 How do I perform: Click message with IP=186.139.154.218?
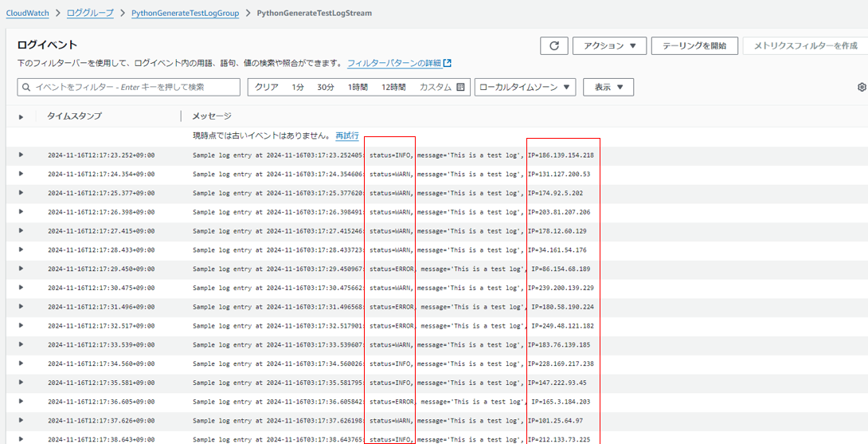click(393, 155)
